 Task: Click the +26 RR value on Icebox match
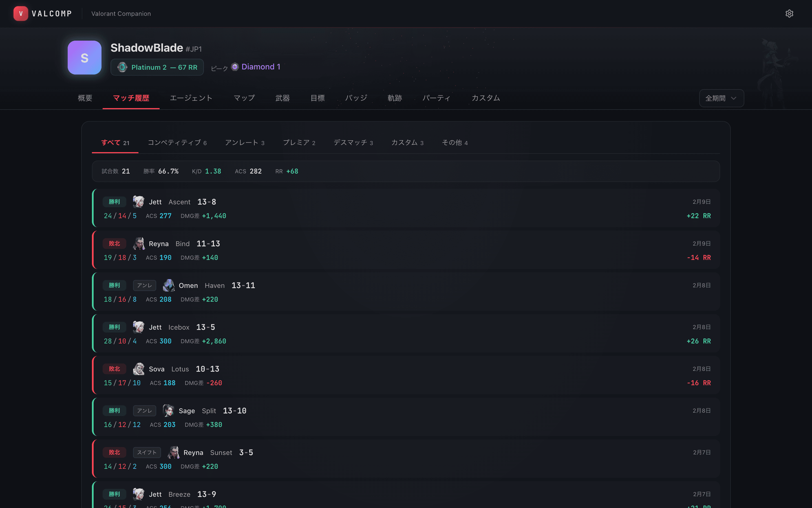(x=699, y=341)
